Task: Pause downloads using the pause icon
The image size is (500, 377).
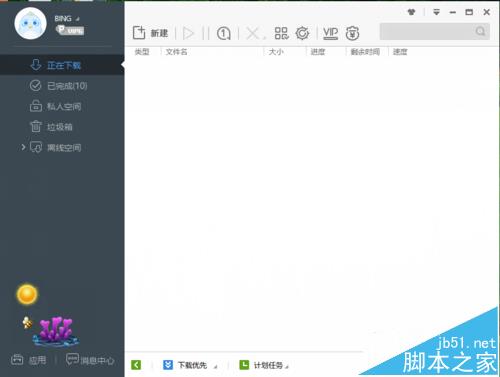Action: 206,33
